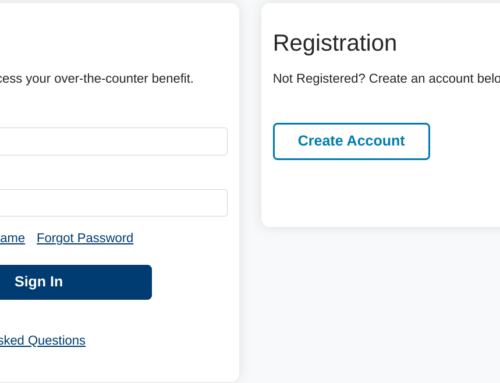500x383 pixels.
Task: Click the white space above the benefit sentence in the sign-in card
Action: 117,40
